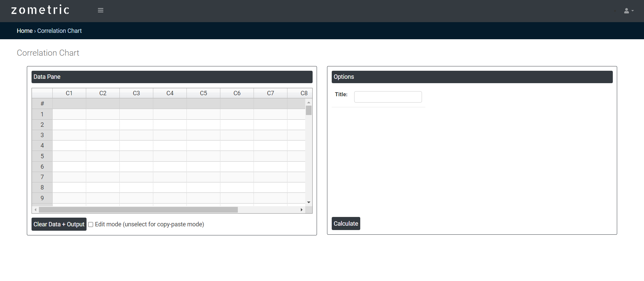Select cell in row 1, column C2
644x281 pixels.
103,114
